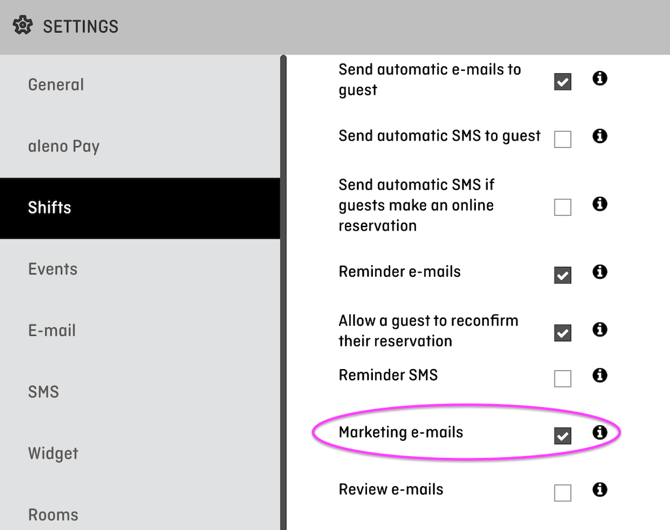The image size is (670, 530).
Task: Uncheck the Marketing e-mails checkbox
Action: tap(562, 436)
